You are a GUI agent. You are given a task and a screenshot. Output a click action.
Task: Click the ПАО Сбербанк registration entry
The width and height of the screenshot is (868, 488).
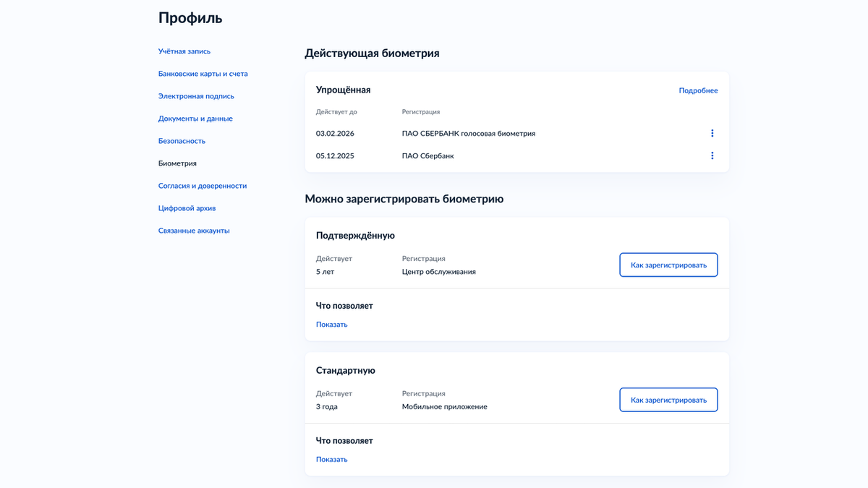click(428, 155)
